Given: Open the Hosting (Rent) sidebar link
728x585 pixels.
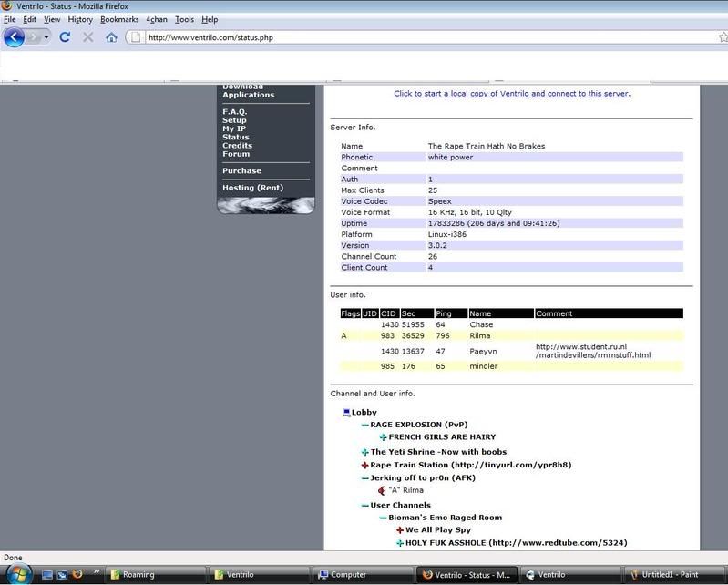Looking at the screenshot, I should click(252, 188).
